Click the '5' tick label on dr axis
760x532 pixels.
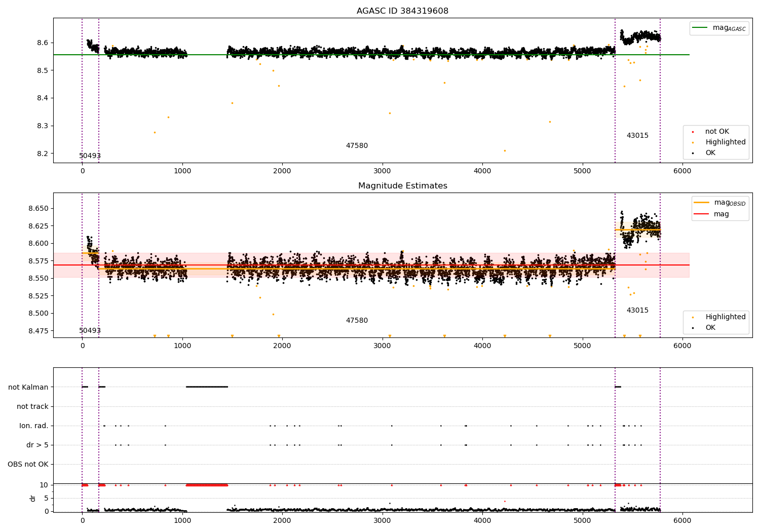[46, 498]
